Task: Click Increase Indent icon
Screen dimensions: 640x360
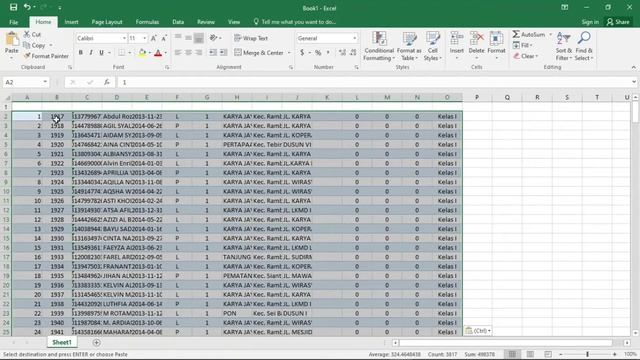Action: [x=223, y=53]
